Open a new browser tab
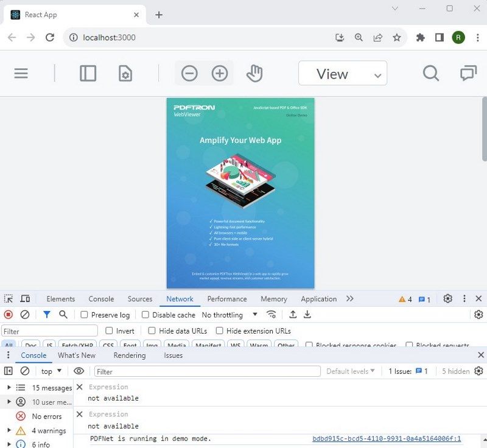Viewport: 487px width, 448px height. tap(159, 15)
